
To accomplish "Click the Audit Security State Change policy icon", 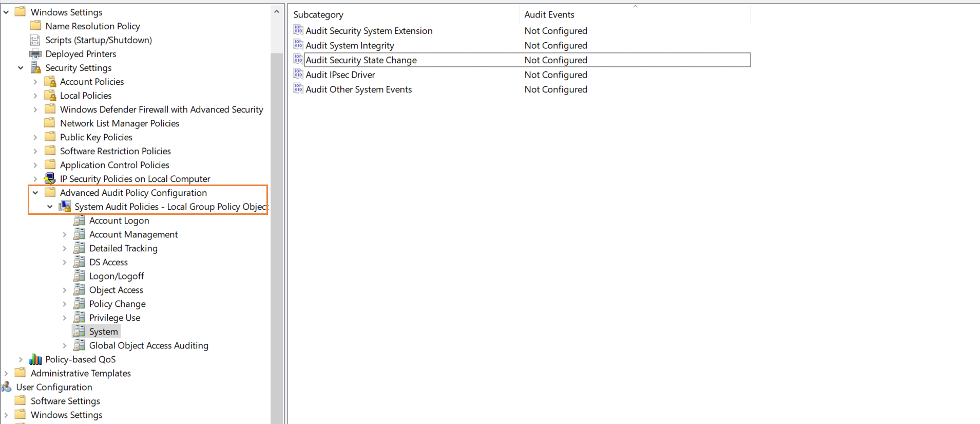I will [298, 59].
